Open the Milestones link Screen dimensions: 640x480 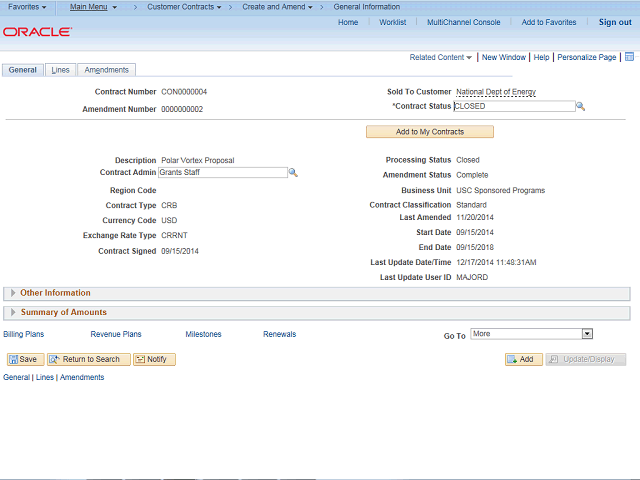point(203,334)
